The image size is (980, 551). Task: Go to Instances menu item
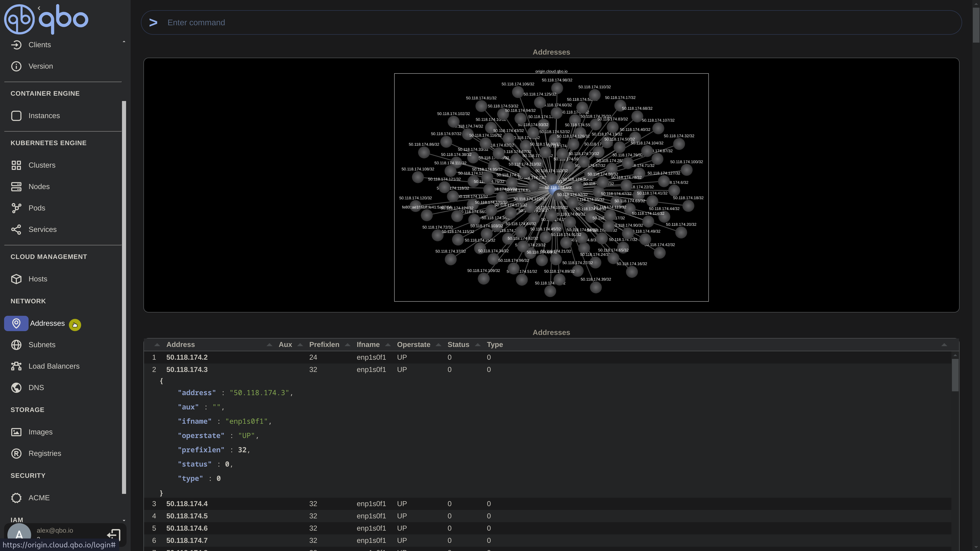44,116
